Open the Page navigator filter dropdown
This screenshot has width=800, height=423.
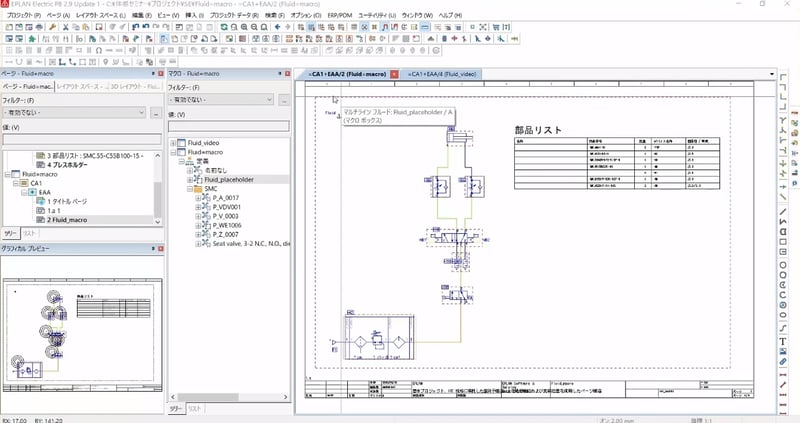pyautogui.click(x=141, y=112)
